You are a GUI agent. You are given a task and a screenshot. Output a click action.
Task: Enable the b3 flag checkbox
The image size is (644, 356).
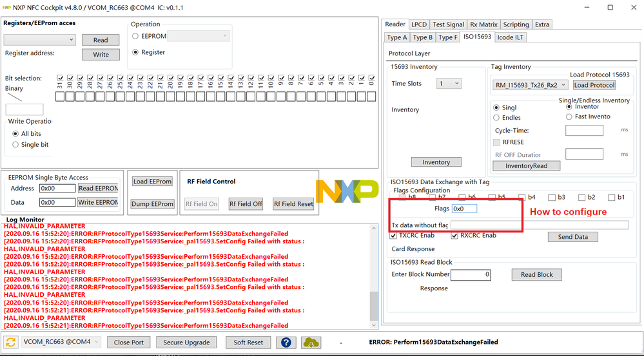552,198
